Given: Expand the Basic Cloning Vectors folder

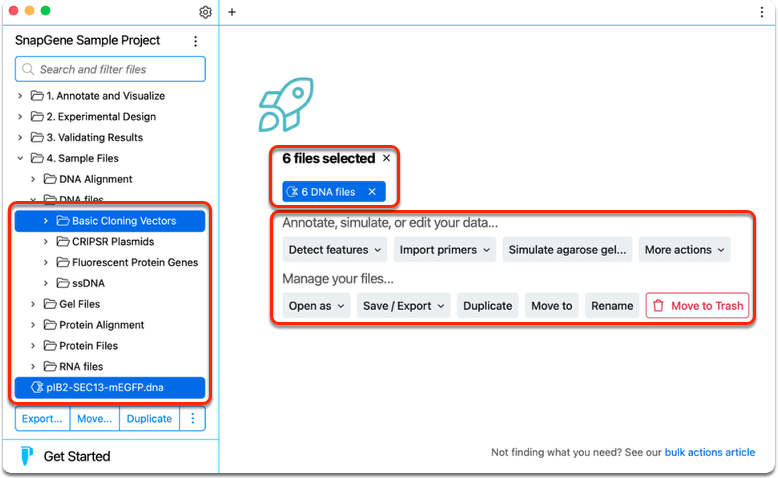Looking at the screenshot, I should [46, 221].
